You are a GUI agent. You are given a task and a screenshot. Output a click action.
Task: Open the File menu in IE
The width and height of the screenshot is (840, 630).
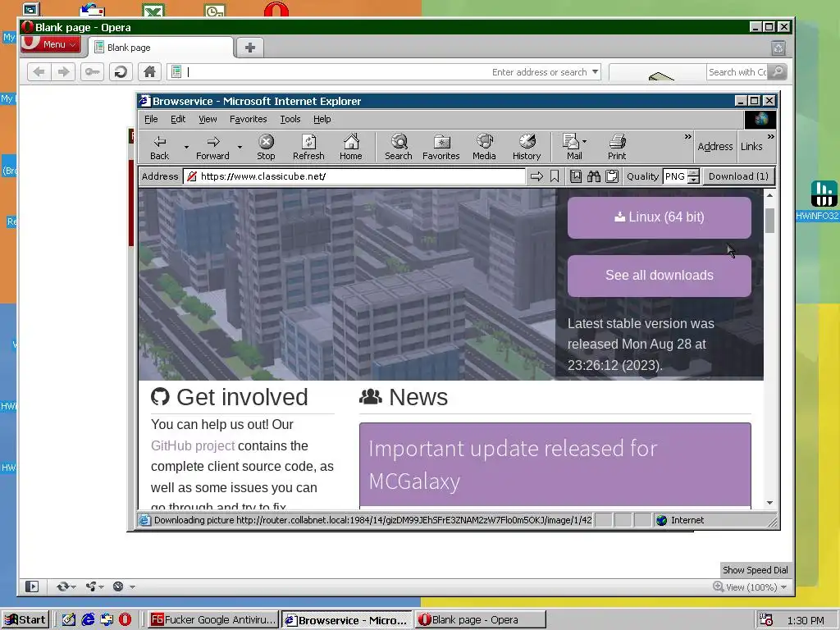(151, 119)
